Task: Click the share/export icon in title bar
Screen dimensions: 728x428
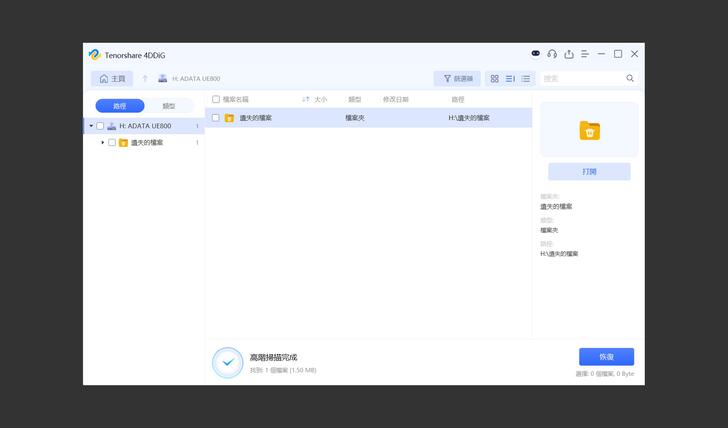Action: pyautogui.click(x=569, y=54)
